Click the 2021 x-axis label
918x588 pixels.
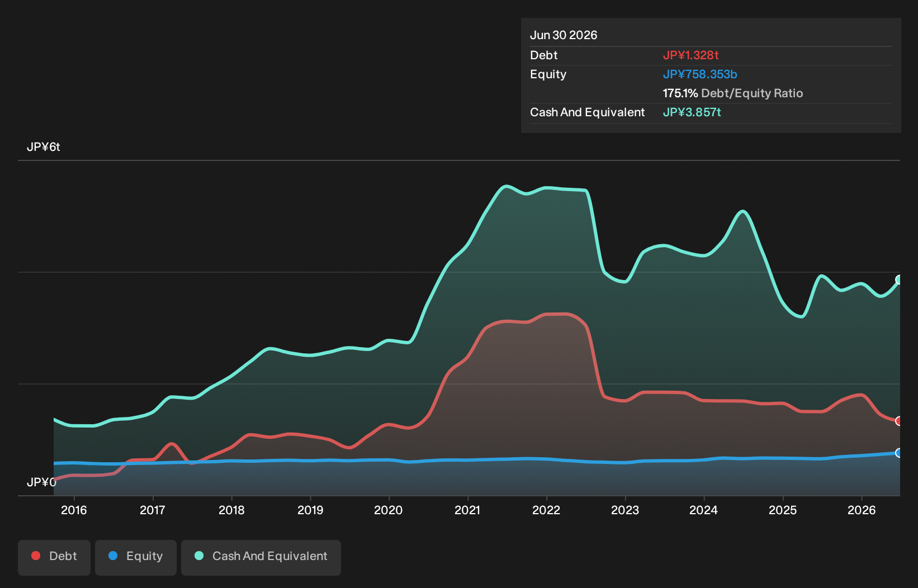point(467,510)
